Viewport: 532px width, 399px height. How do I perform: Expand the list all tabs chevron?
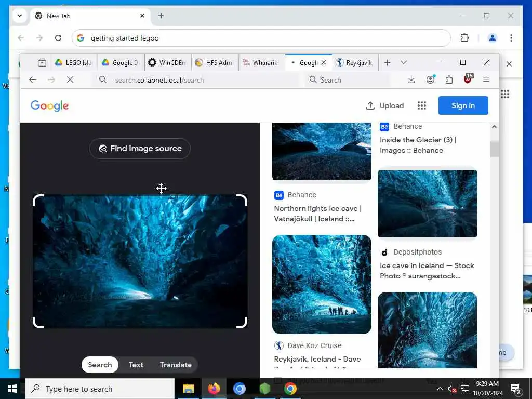[x=403, y=62]
